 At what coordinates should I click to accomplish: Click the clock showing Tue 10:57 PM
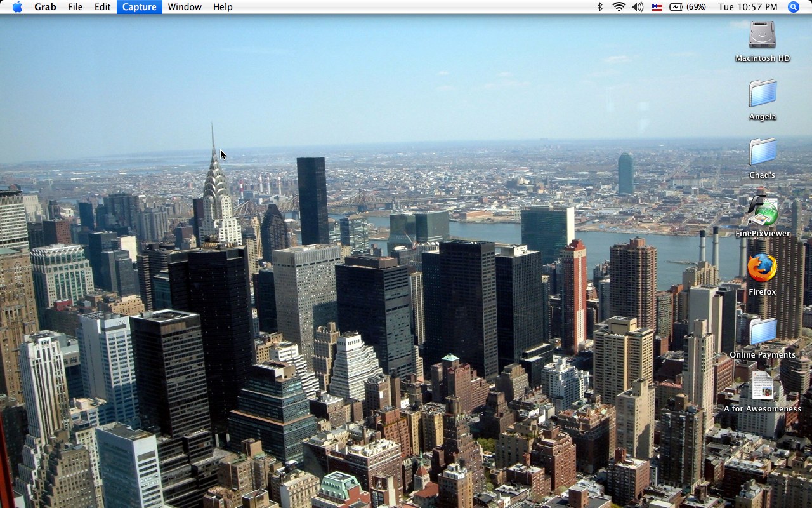[x=747, y=7]
